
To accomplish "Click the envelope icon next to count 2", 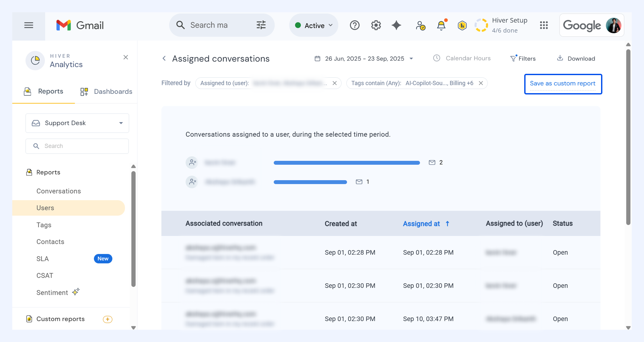I will pyautogui.click(x=432, y=162).
